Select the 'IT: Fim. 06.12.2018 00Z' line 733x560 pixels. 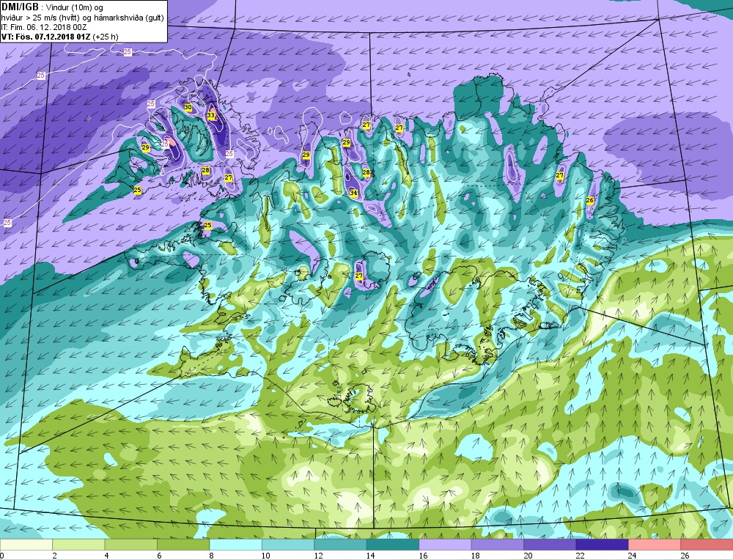pos(44,27)
